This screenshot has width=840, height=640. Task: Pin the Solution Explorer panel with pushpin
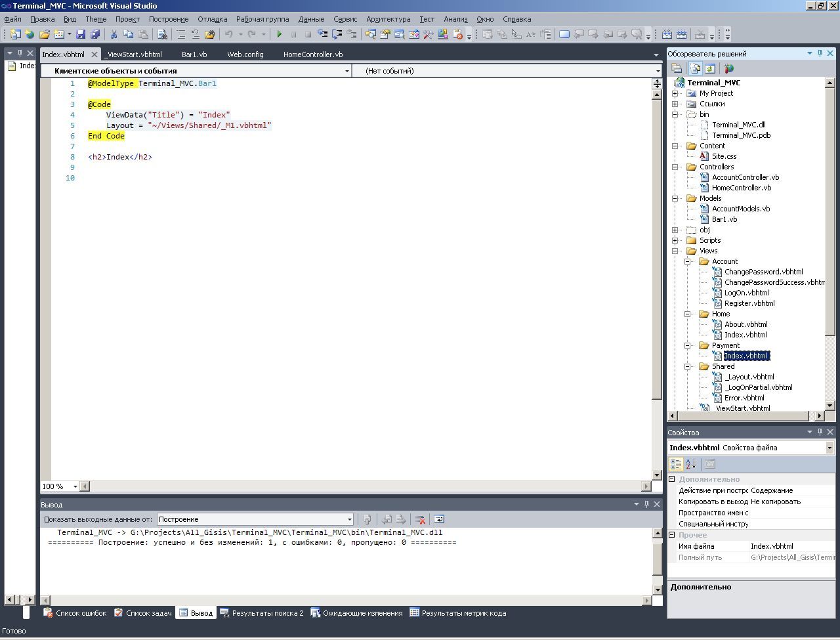(820, 53)
